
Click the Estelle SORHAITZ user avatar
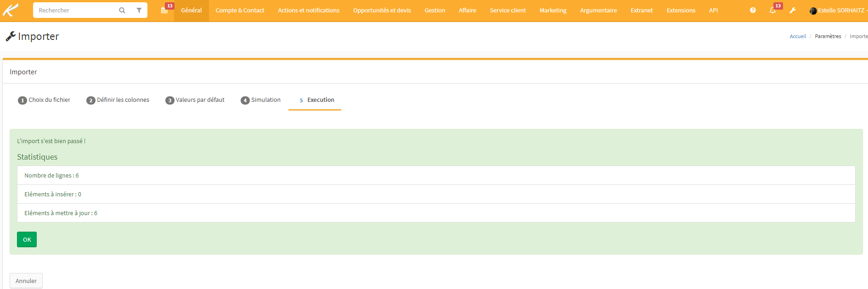(813, 11)
